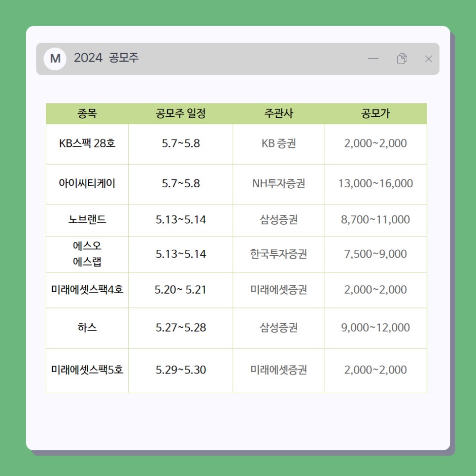The height and width of the screenshot is (476, 476).
Task: Click the '7,500~9,000' price cell
Action: (375, 254)
